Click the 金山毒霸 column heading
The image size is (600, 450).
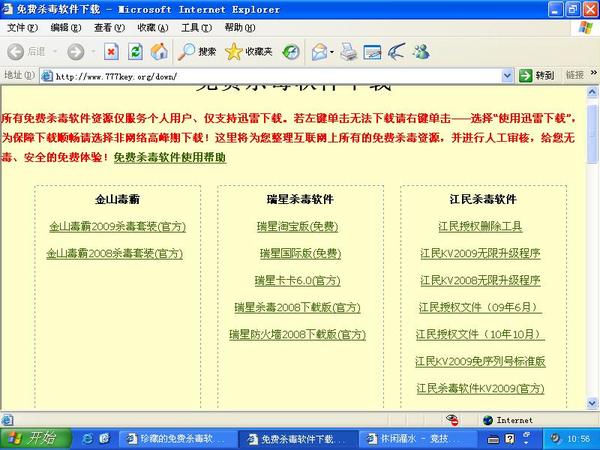coord(117,199)
